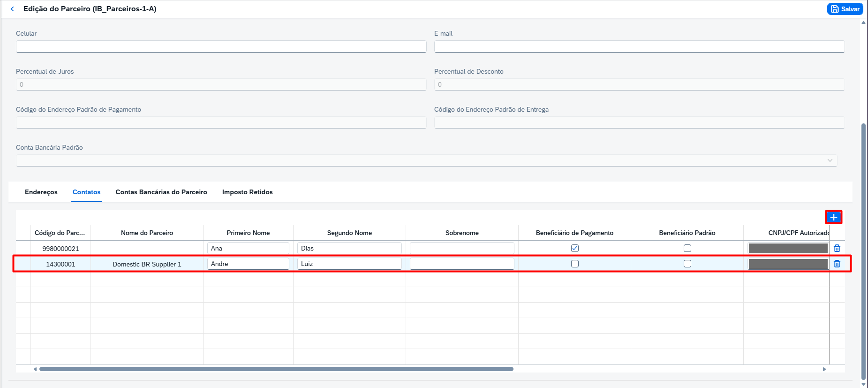Open Contas Bancárias do Parceiro tab

coord(161,192)
